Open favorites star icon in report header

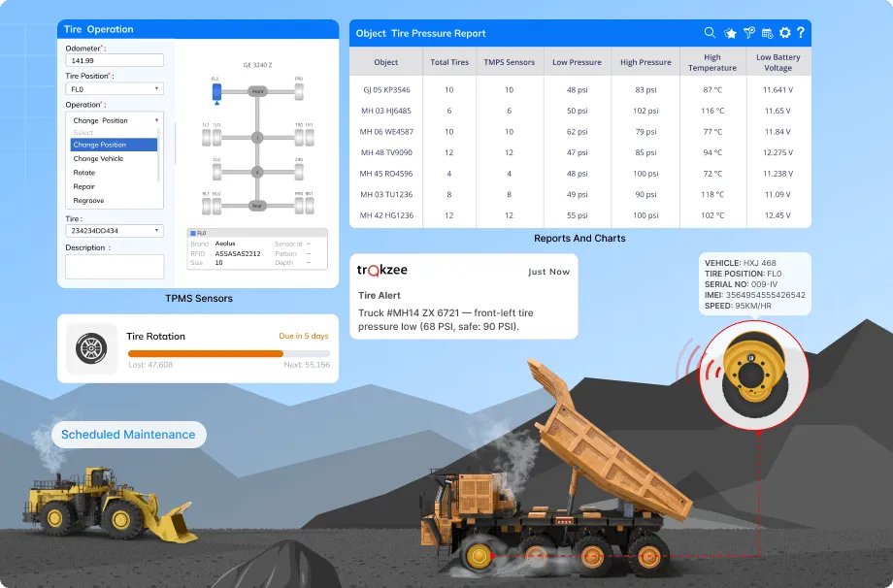coord(730,33)
